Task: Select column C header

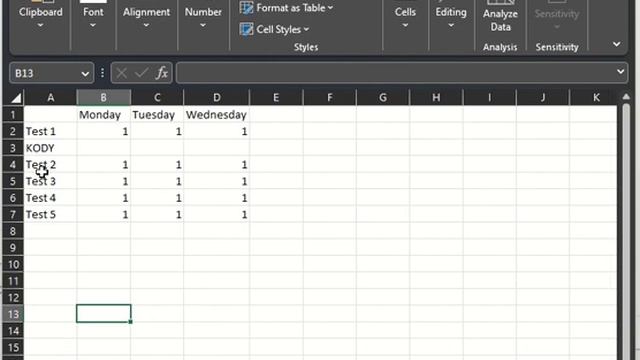Action: (157, 98)
